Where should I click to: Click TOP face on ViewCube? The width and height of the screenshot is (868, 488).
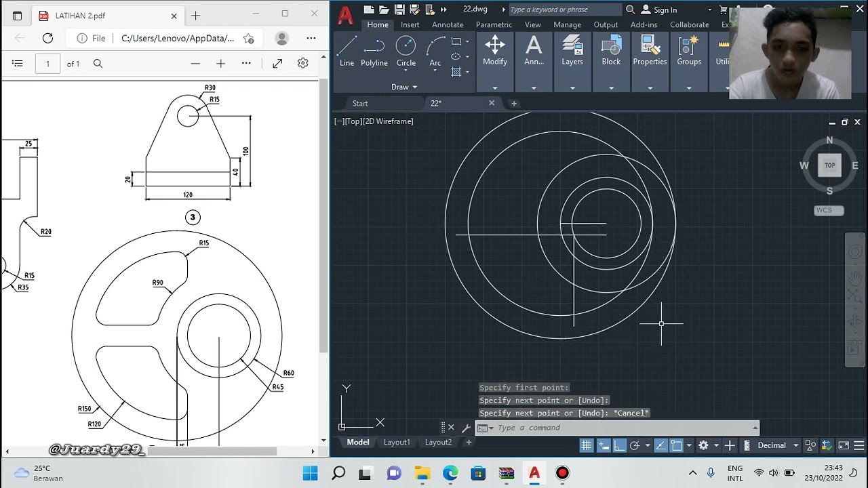click(829, 165)
